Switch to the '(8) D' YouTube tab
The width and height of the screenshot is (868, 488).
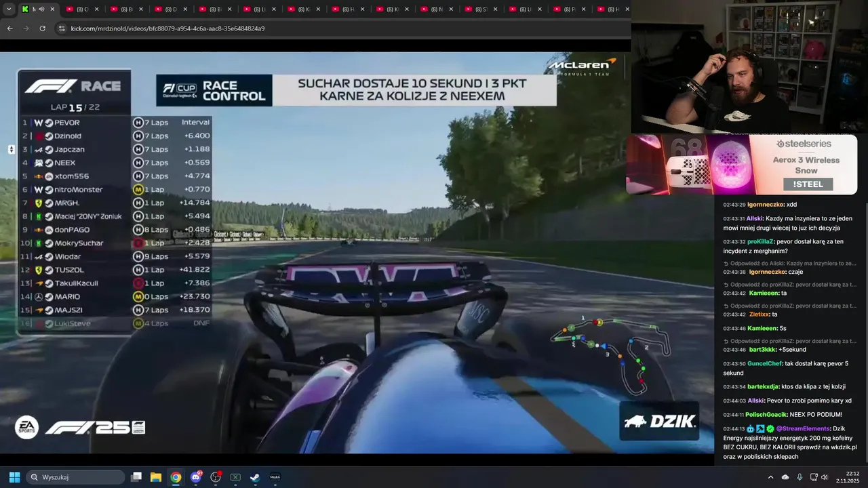tap(170, 9)
